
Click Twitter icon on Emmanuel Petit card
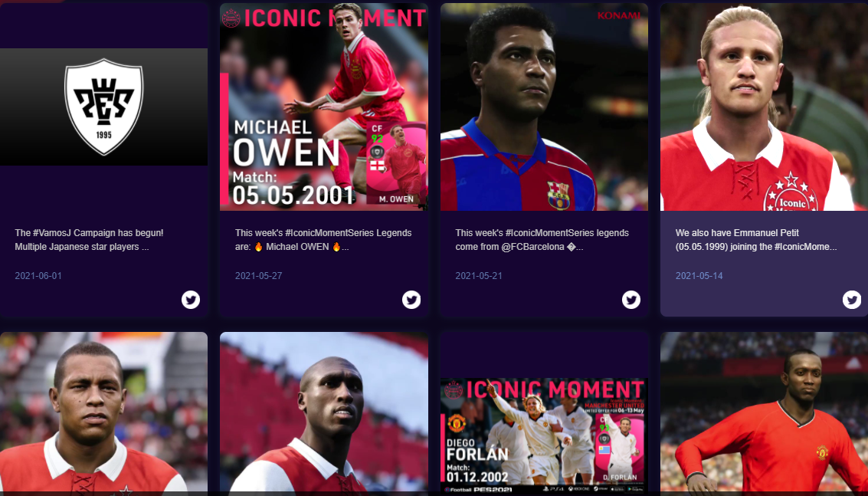point(851,300)
